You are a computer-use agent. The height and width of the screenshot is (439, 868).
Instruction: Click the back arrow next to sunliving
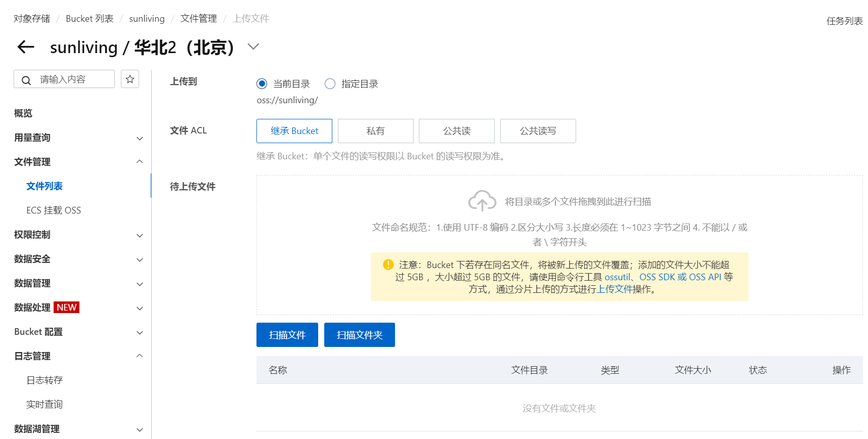(26, 47)
